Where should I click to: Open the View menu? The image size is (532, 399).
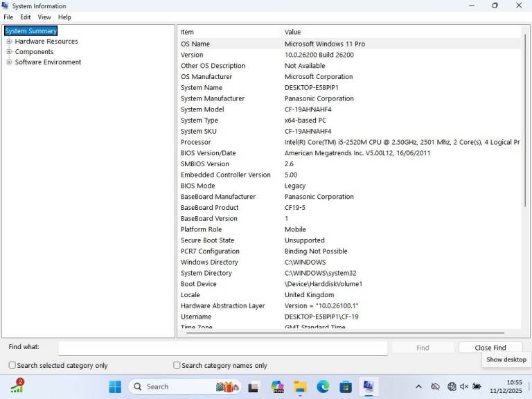(x=44, y=17)
